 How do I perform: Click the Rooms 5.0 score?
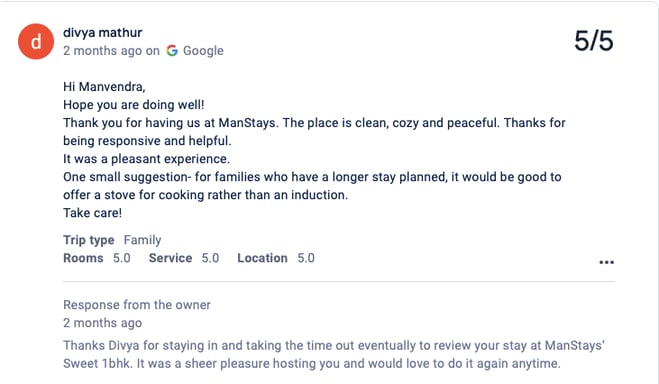point(121,258)
